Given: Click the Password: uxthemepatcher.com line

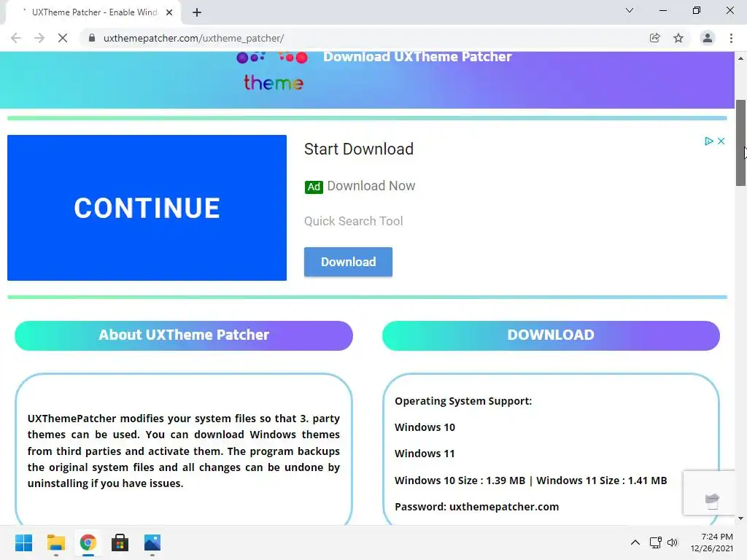Looking at the screenshot, I should click(477, 507).
